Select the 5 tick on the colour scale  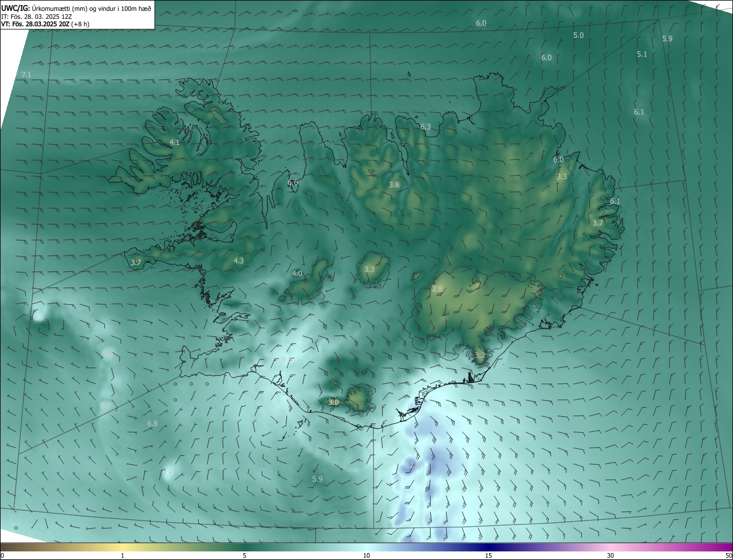tap(245, 555)
